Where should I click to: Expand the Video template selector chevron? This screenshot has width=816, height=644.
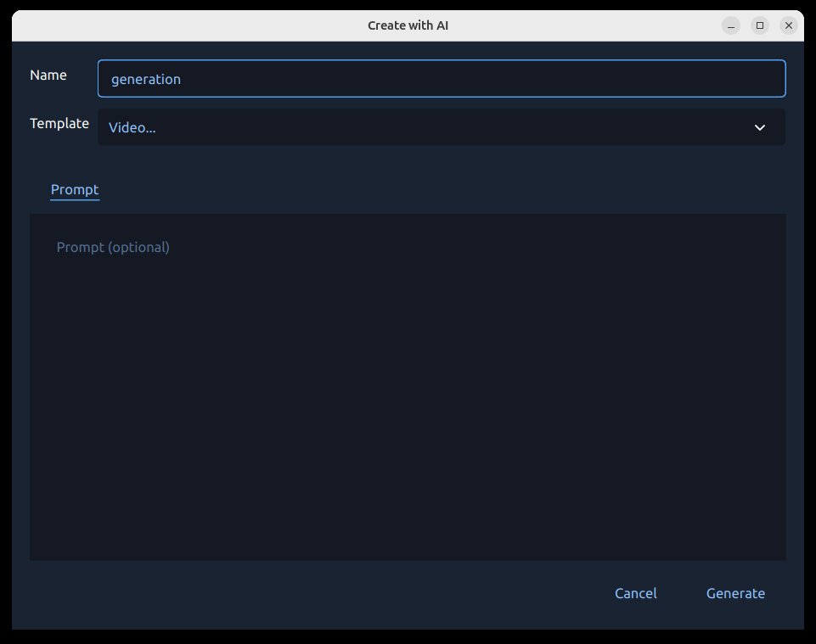[x=759, y=127]
